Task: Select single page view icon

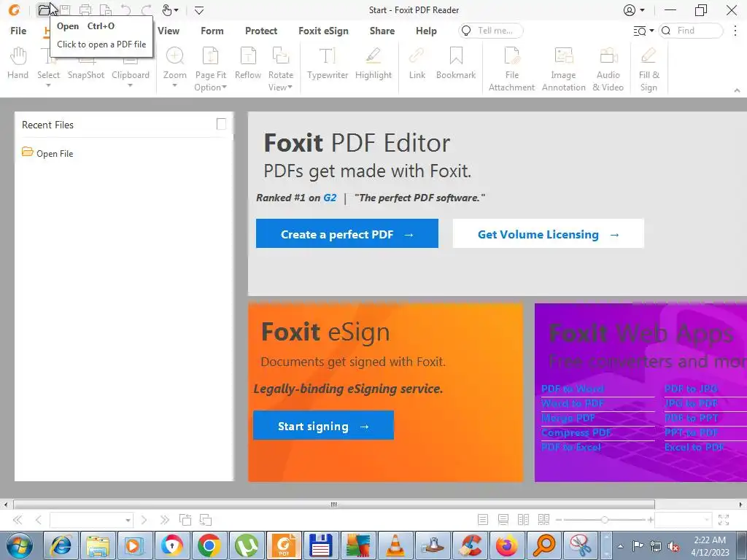Action: (483, 519)
